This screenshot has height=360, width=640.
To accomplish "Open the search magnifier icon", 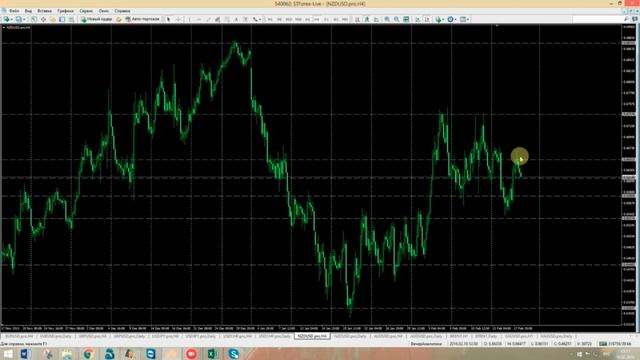I will pyautogui.click(x=626, y=19).
